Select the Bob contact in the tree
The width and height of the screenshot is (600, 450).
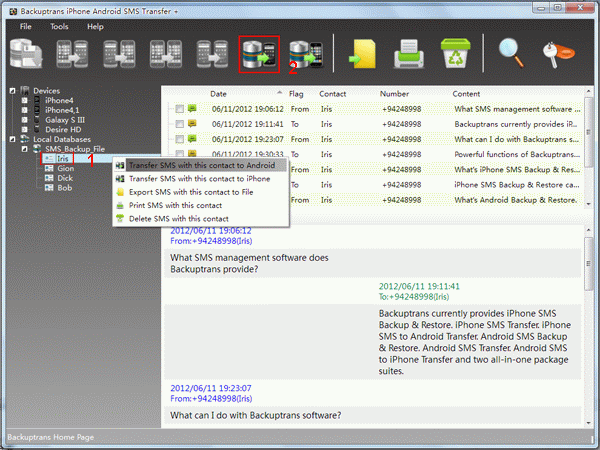tap(64, 188)
